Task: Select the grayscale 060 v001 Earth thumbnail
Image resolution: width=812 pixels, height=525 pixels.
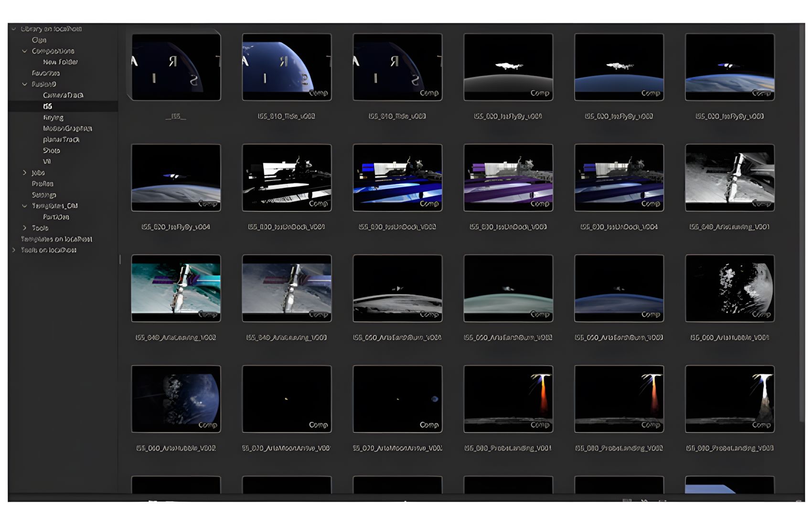Action: [730, 288]
